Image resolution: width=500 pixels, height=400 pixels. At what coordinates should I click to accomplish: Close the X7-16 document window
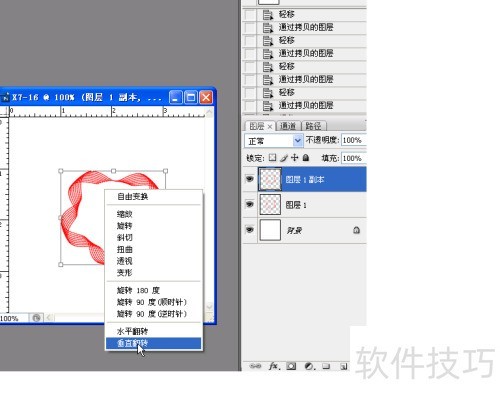click(206, 98)
